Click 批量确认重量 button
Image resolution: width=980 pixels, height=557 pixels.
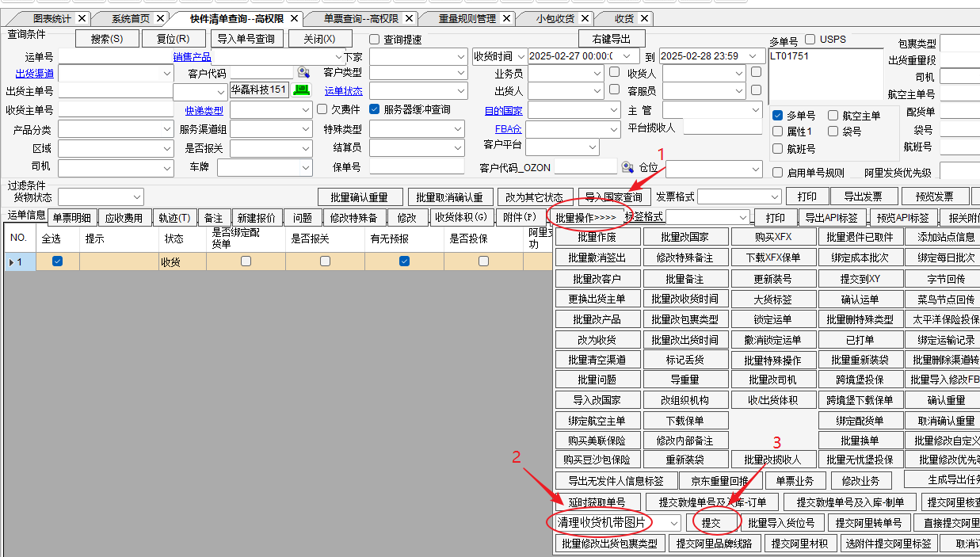[x=360, y=196]
